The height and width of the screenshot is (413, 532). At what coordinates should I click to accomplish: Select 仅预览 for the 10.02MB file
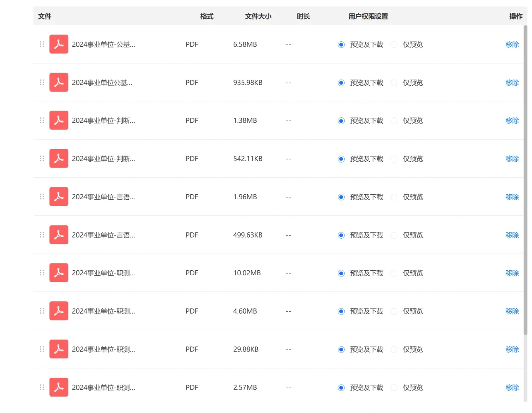click(394, 273)
